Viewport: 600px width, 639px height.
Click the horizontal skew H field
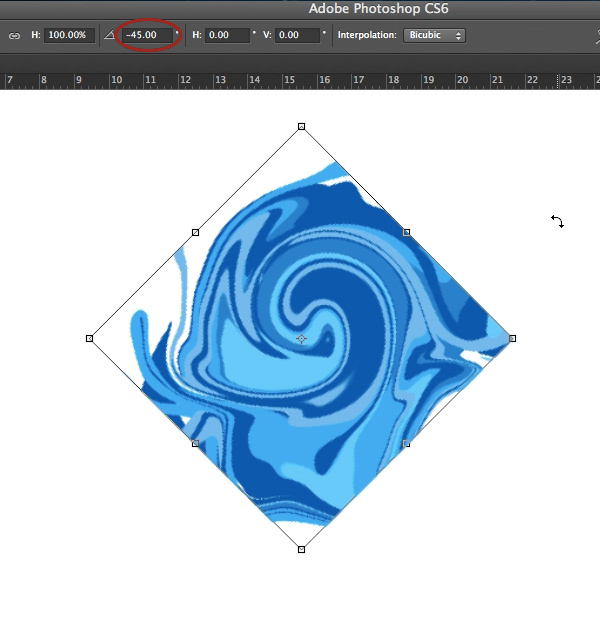tap(229, 35)
